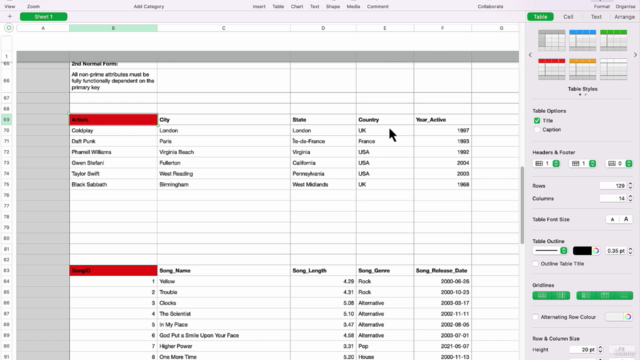The height and width of the screenshot is (360, 640).
Task: Open the Zoom toolbar control
Action: pos(33,6)
